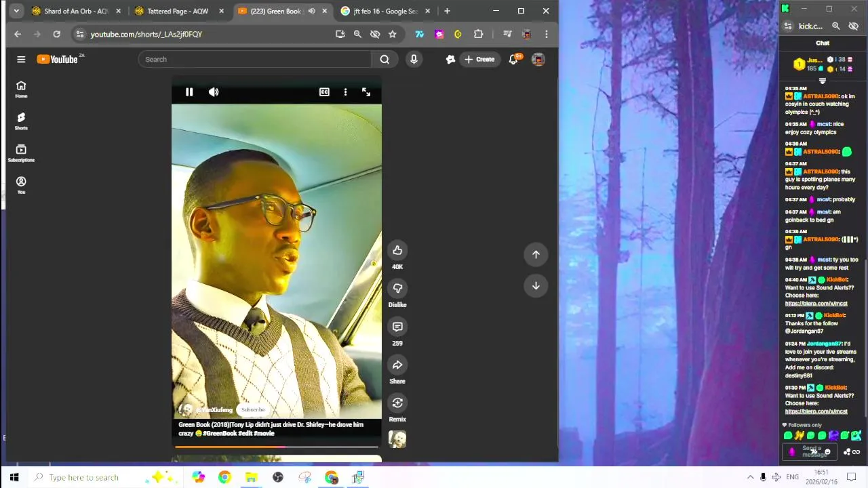The image size is (868, 488).
Task: Go to the previous Short with up arrow
Action: tap(536, 254)
